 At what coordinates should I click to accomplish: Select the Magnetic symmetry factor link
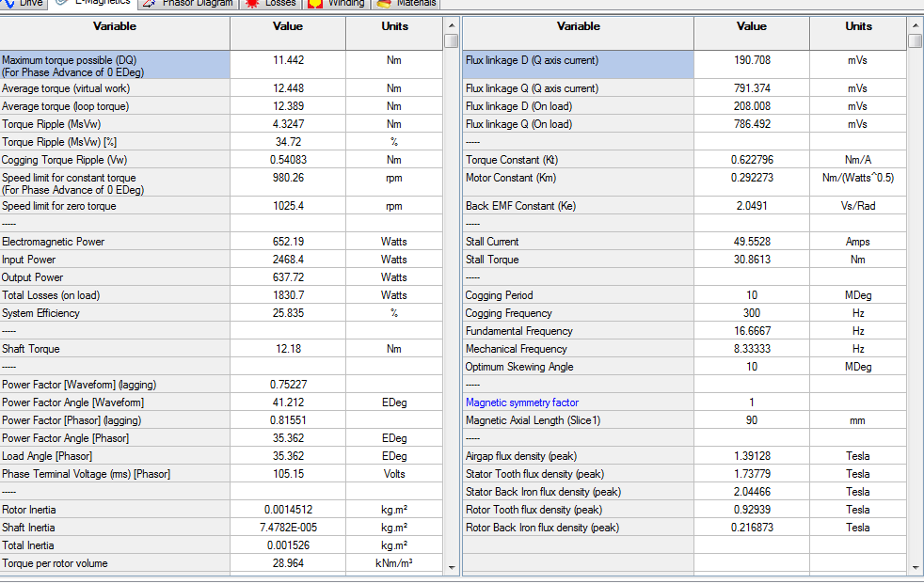pyautogui.click(x=522, y=402)
